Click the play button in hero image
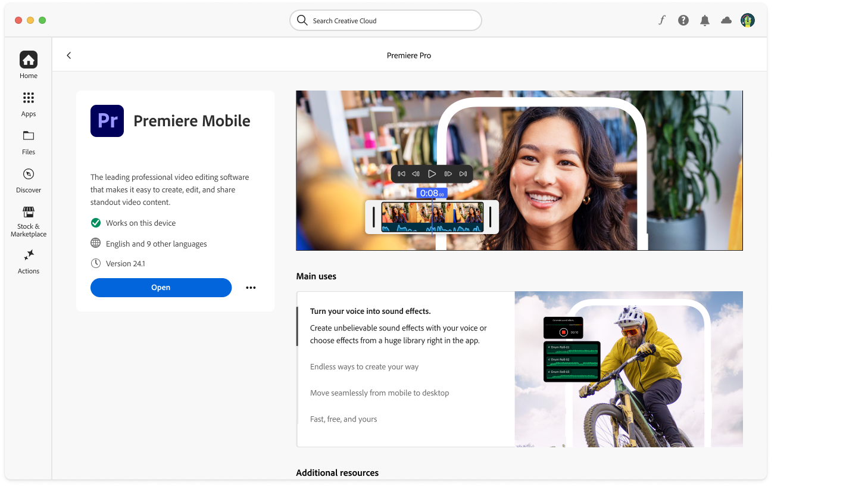This screenshot has height=486, width=868. [432, 174]
